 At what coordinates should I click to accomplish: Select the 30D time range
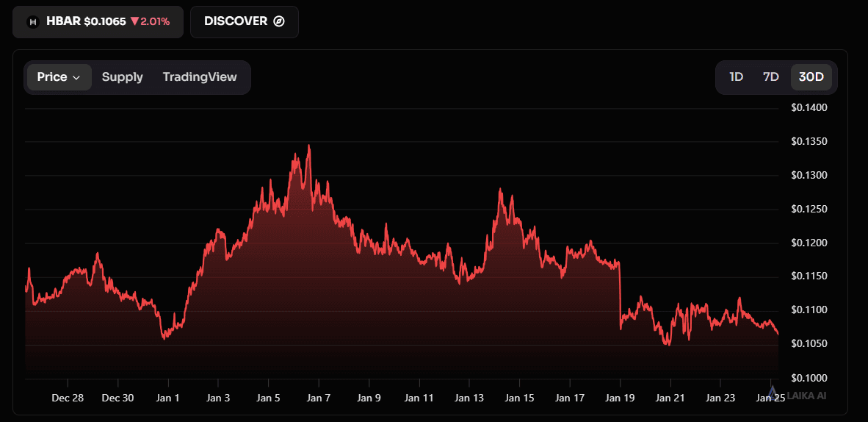coord(811,77)
